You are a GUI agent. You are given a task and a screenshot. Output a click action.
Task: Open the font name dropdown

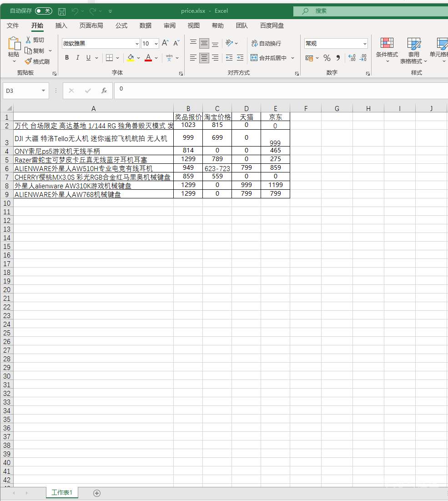[137, 43]
